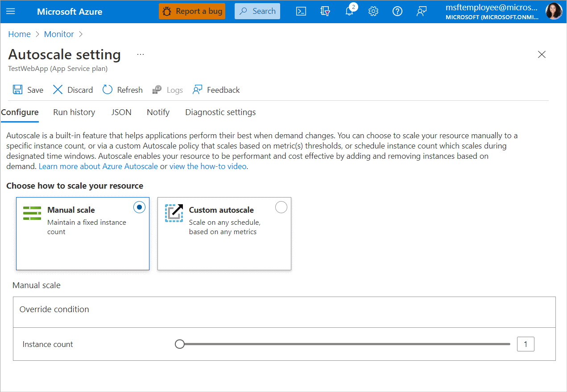Select the Configure tab

point(20,112)
